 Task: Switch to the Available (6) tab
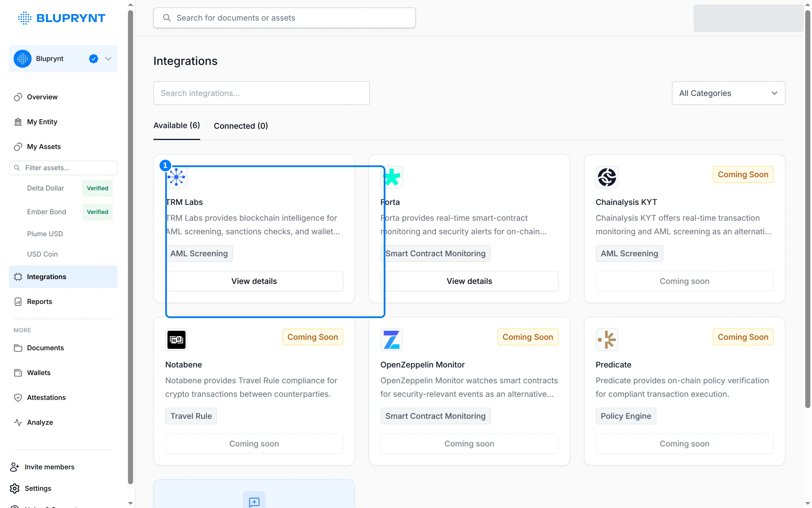coord(176,126)
